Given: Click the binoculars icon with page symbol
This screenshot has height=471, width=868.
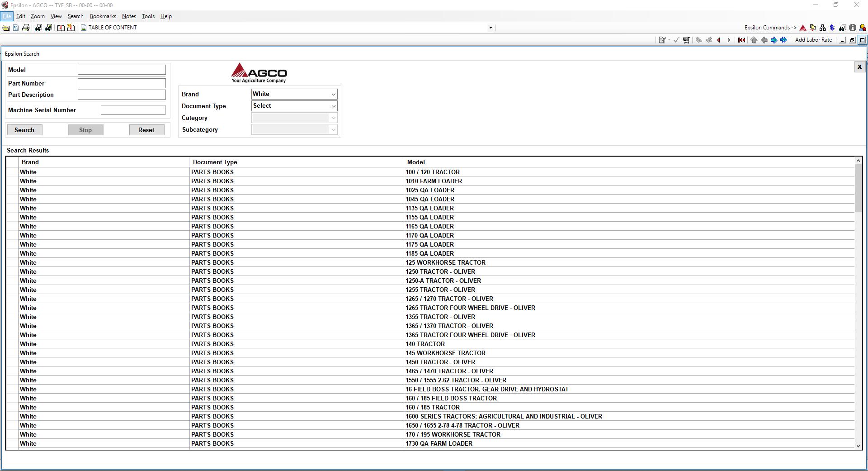Looking at the screenshot, I should point(48,28).
